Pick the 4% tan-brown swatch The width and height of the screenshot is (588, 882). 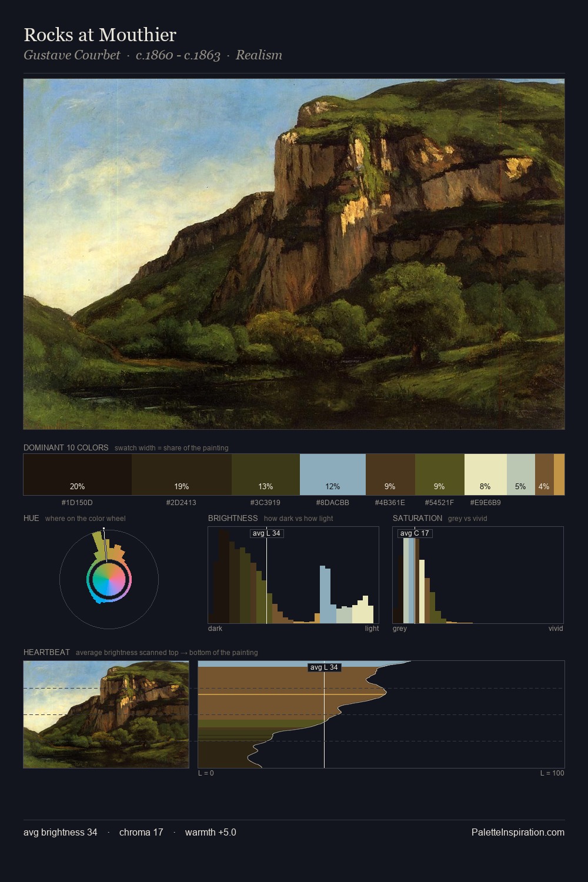point(544,475)
